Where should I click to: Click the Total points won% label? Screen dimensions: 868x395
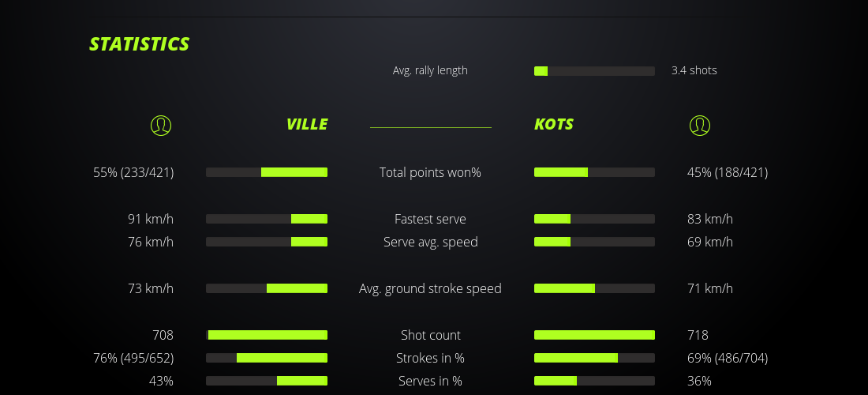click(430, 172)
